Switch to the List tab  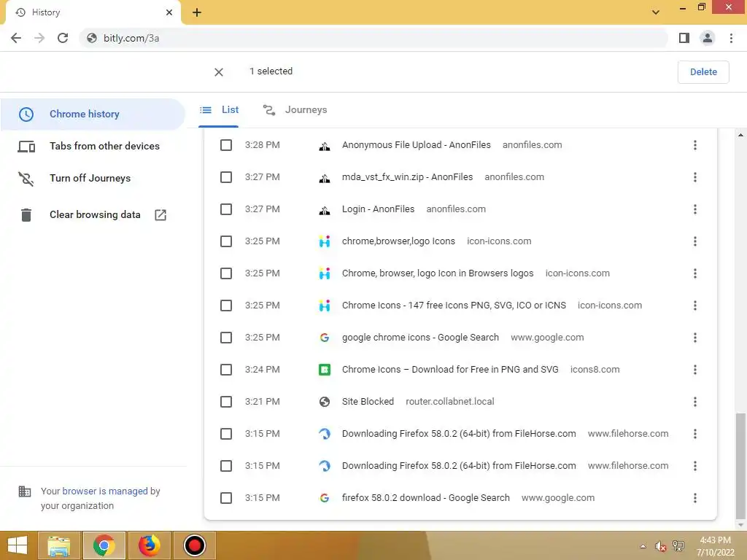(x=219, y=110)
